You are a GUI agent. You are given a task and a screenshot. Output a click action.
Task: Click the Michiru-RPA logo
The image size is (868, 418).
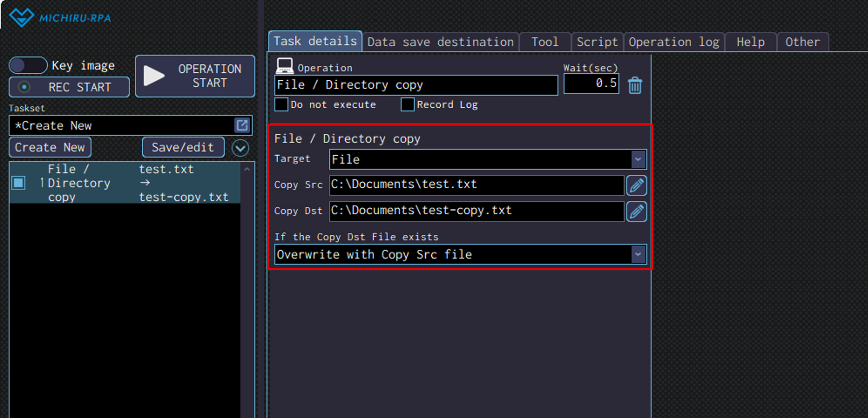(x=60, y=18)
